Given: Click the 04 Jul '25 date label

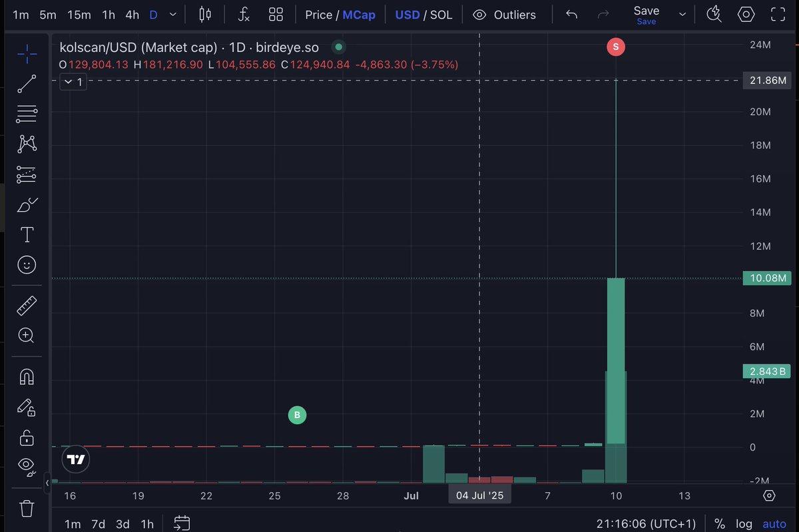Looking at the screenshot, I should [x=479, y=495].
